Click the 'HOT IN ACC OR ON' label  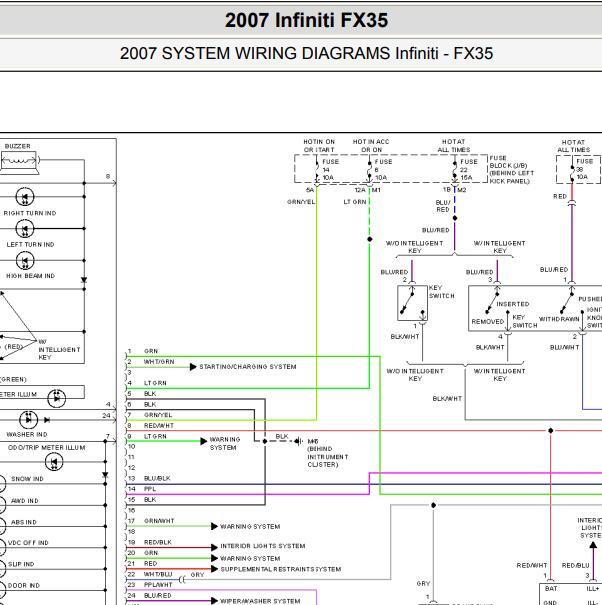(x=371, y=146)
